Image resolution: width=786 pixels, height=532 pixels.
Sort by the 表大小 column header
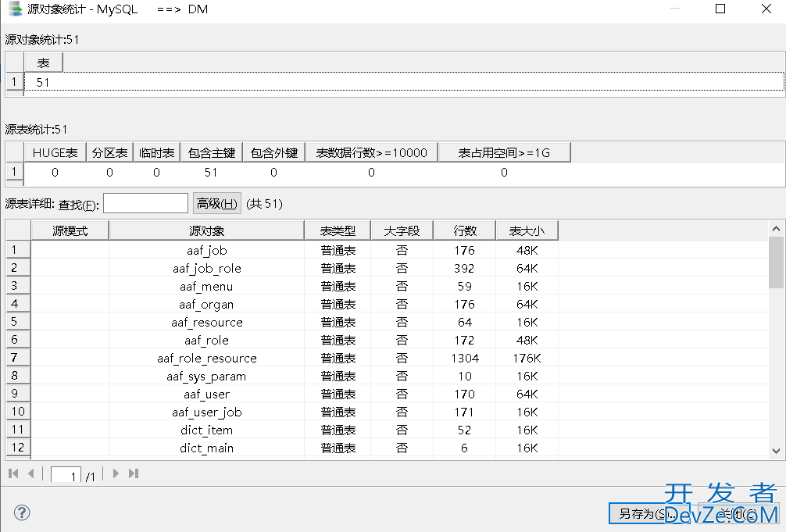[527, 230]
